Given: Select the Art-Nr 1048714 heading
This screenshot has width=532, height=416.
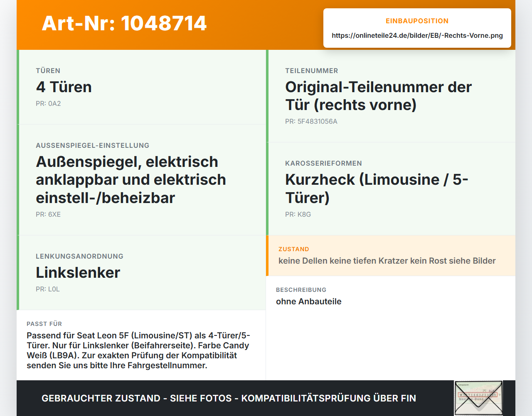Looking at the screenshot, I should click(124, 23).
